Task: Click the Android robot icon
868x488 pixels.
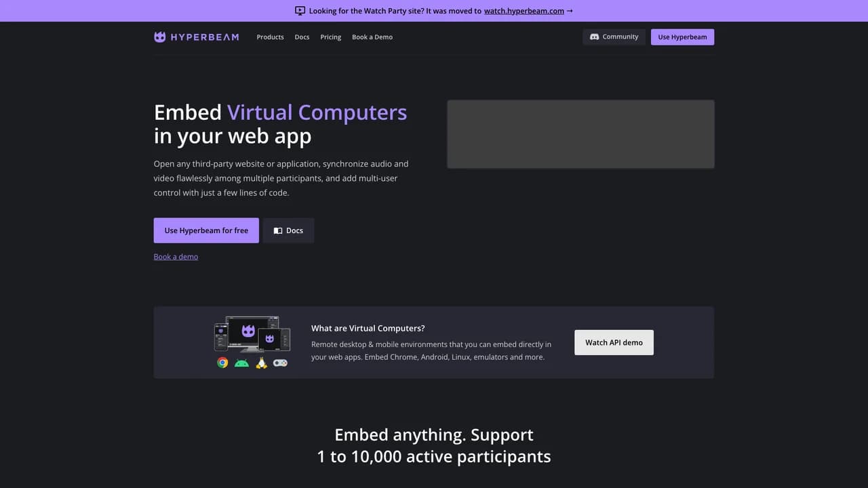Action: tap(241, 363)
